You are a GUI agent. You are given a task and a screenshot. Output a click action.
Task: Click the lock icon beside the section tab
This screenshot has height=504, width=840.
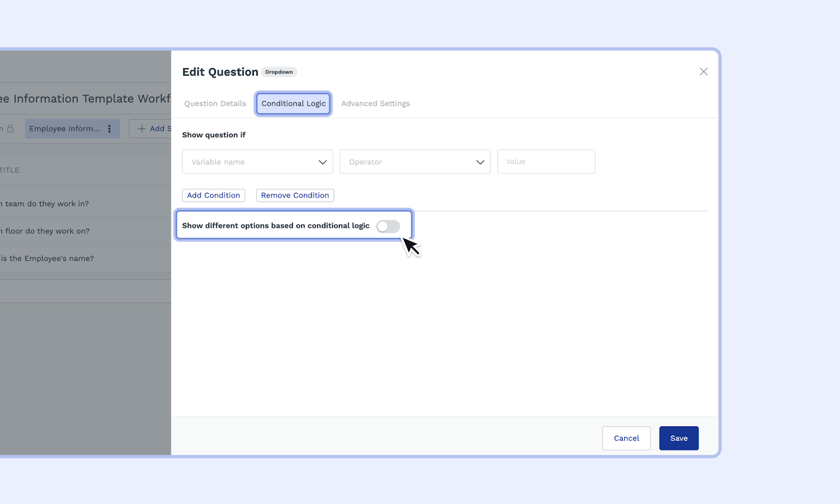[10, 129]
